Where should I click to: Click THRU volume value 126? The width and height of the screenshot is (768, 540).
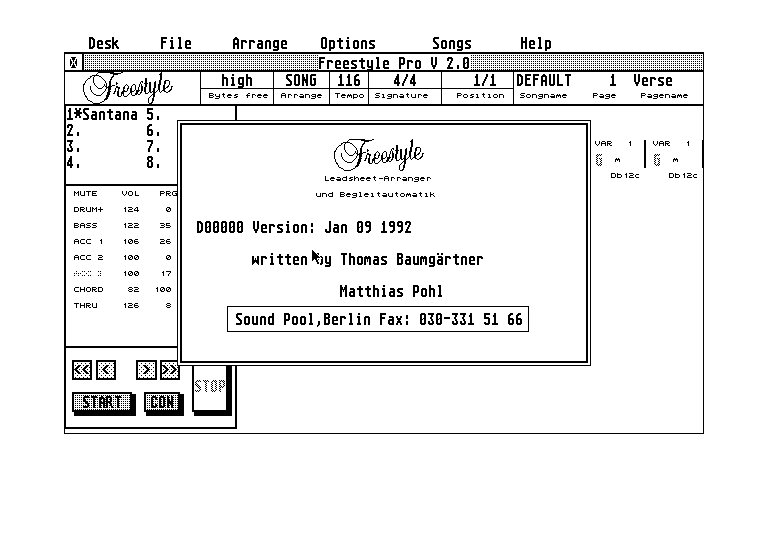pos(131,305)
